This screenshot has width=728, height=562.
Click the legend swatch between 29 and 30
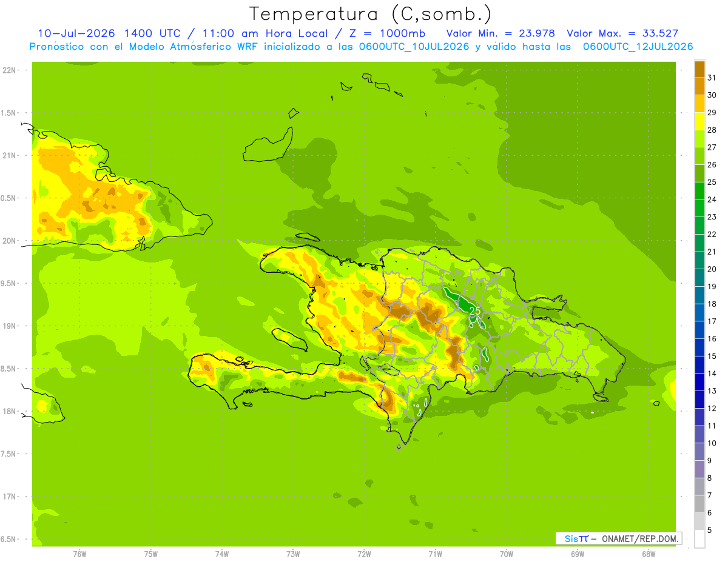[699, 104]
